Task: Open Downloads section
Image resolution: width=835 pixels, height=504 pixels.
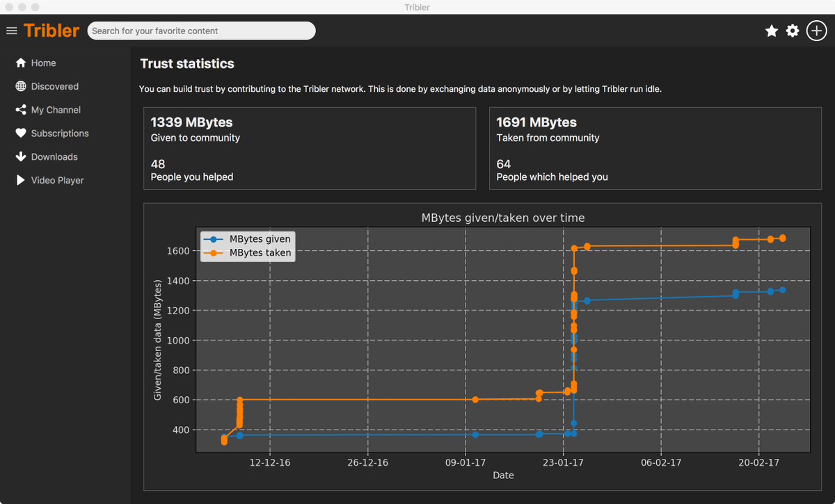Action: click(x=54, y=157)
